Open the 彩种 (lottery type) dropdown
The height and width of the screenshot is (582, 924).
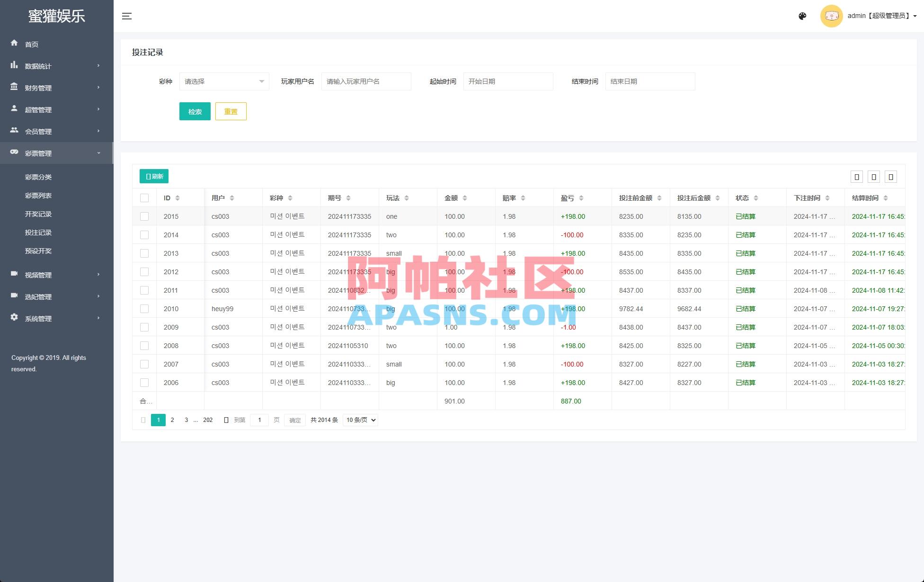point(224,81)
